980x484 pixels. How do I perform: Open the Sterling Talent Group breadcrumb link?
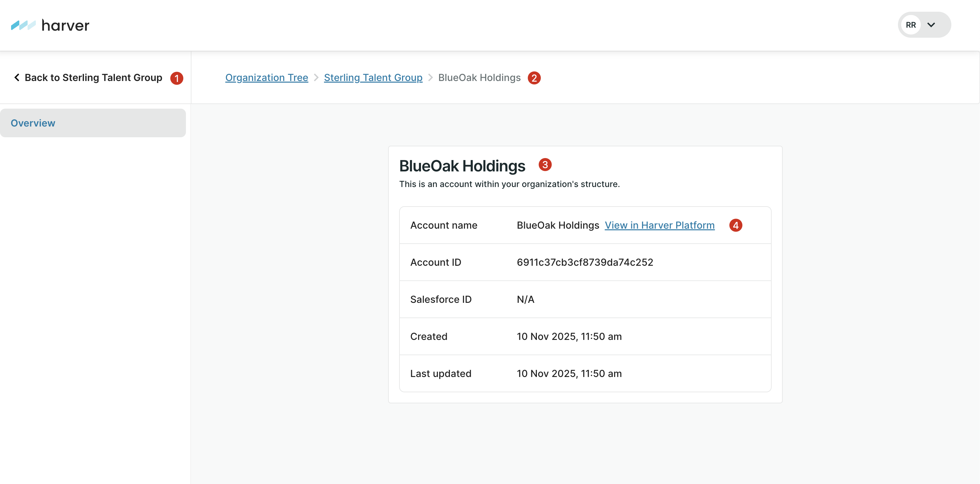tap(373, 77)
